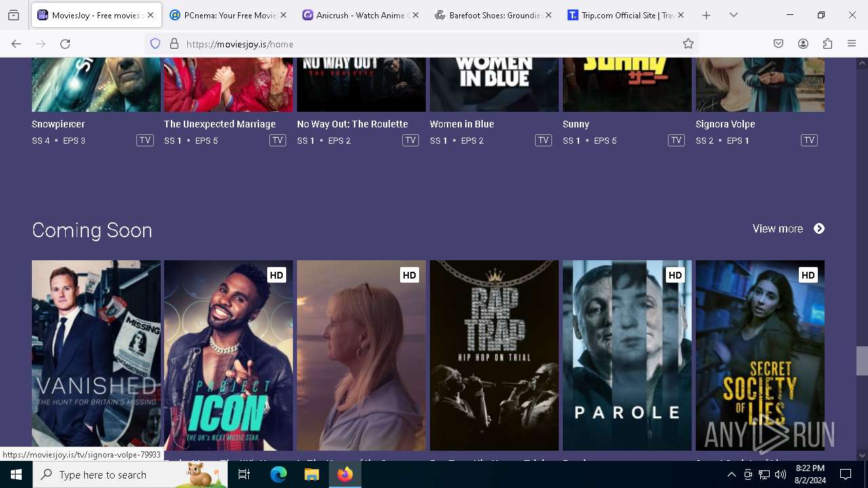Open the volume speaker tray icon

[x=781, y=474]
